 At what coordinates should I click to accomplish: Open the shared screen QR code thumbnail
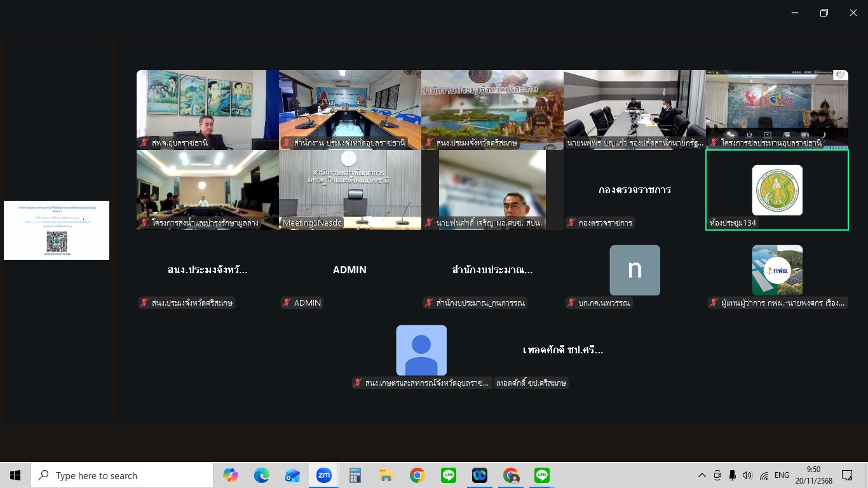(57, 230)
